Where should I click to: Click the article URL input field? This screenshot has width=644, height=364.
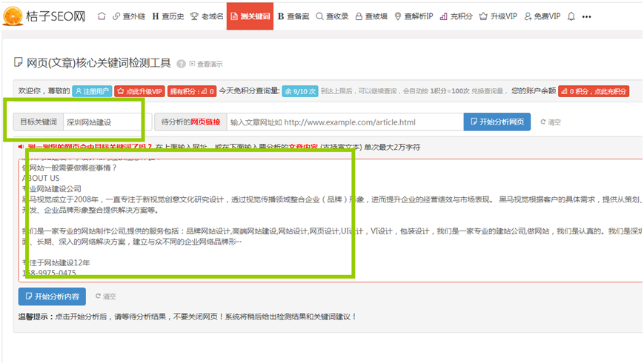tap(343, 122)
